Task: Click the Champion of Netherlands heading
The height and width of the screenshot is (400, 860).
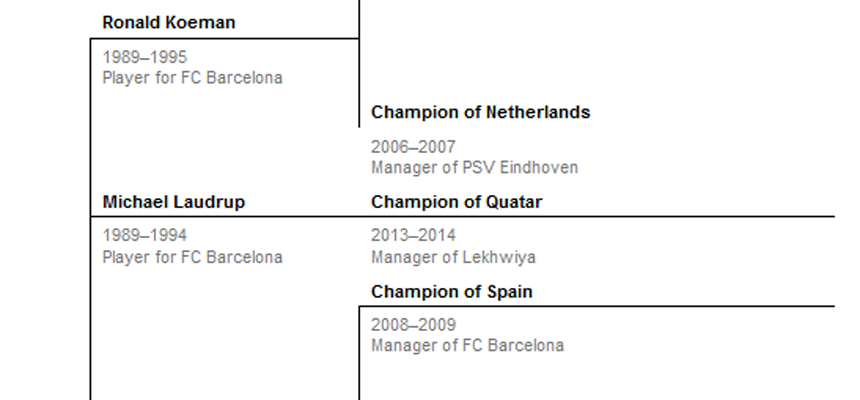Action: [480, 112]
